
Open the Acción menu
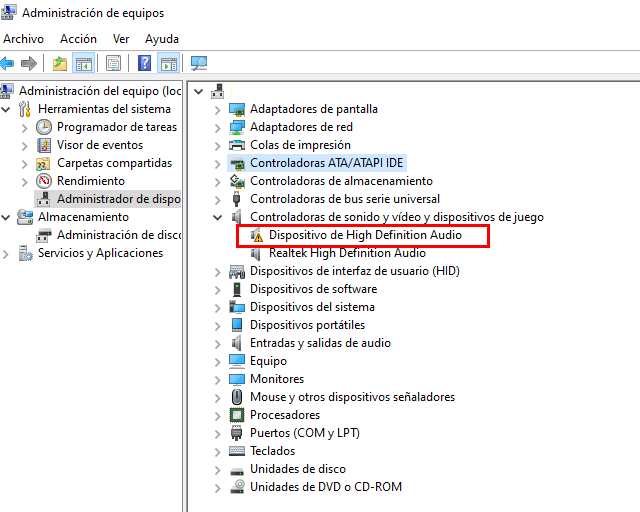[x=78, y=39]
